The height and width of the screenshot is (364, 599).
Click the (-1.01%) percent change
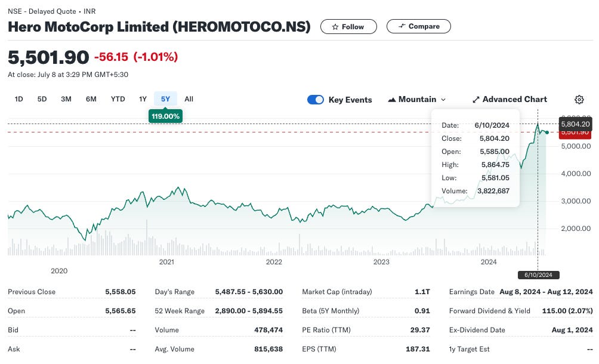156,57
